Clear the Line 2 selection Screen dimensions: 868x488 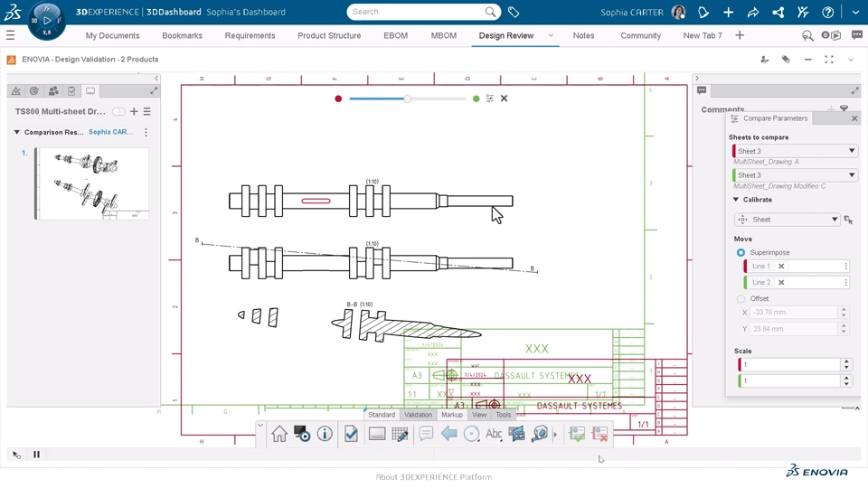click(x=781, y=282)
